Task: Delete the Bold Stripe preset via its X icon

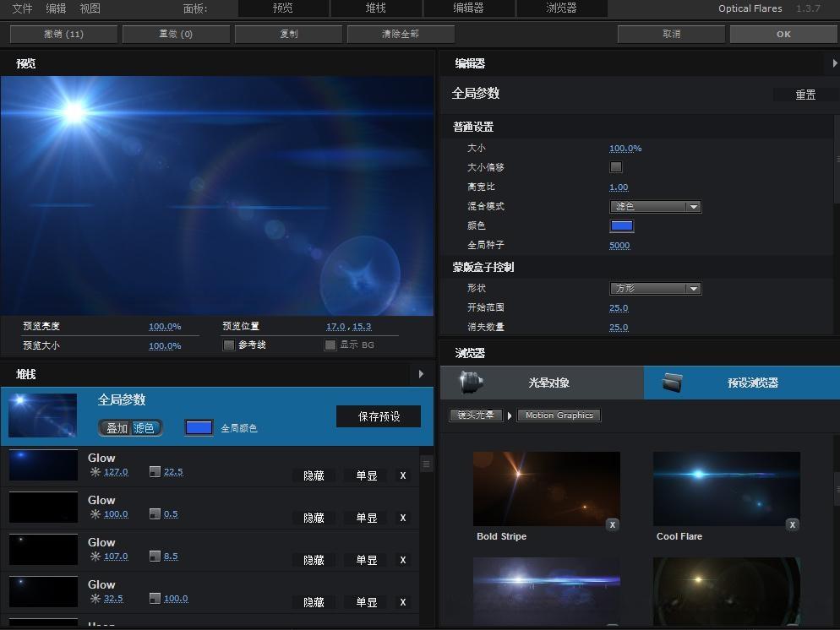Action: click(x=613, y=524)
